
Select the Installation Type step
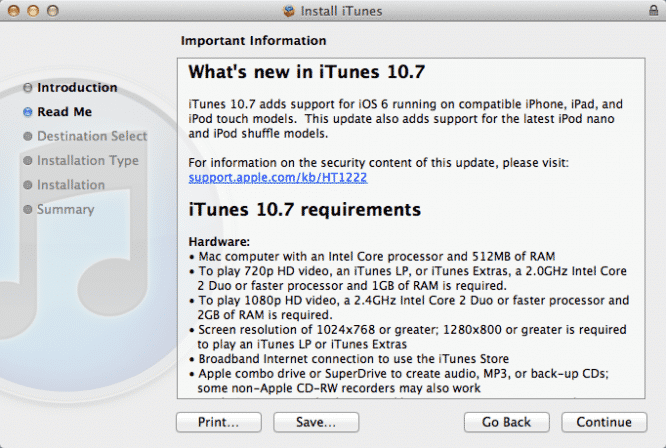tap(87, 161)
